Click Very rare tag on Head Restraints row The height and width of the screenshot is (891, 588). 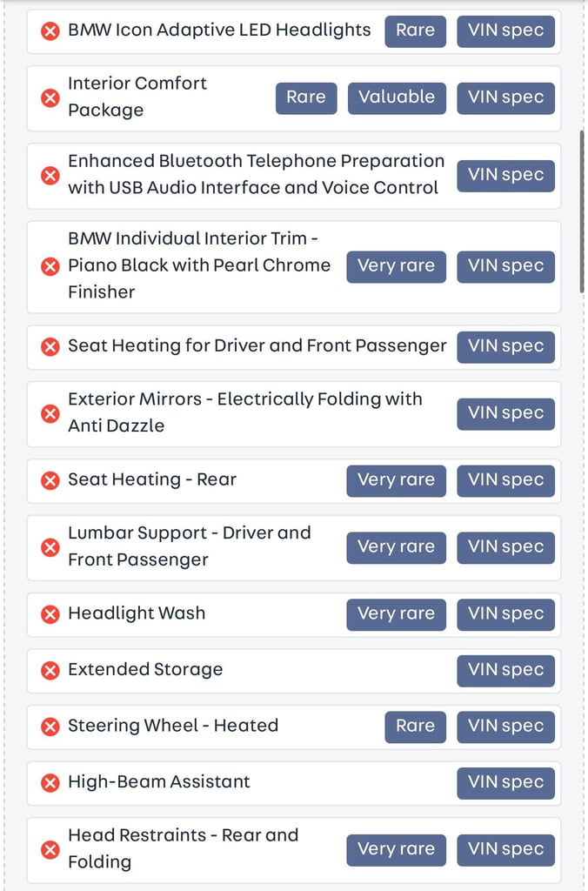point(396,849)
